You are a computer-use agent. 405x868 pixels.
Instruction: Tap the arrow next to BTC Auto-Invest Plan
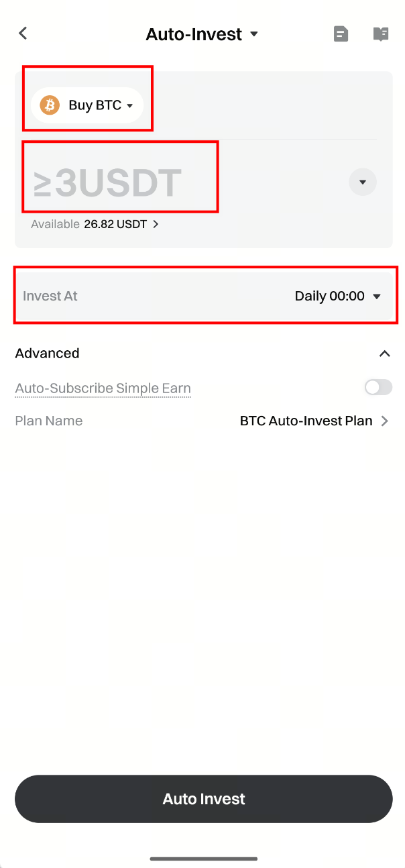(x=385, y=421)
